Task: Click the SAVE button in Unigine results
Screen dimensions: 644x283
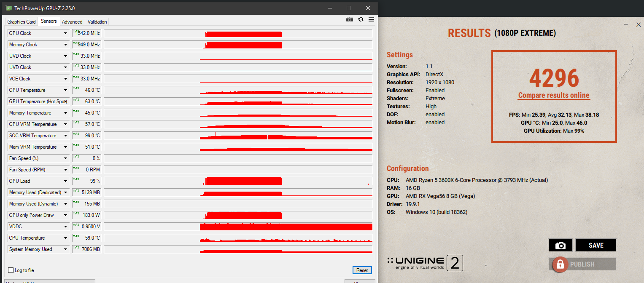Action: (596, 245)
